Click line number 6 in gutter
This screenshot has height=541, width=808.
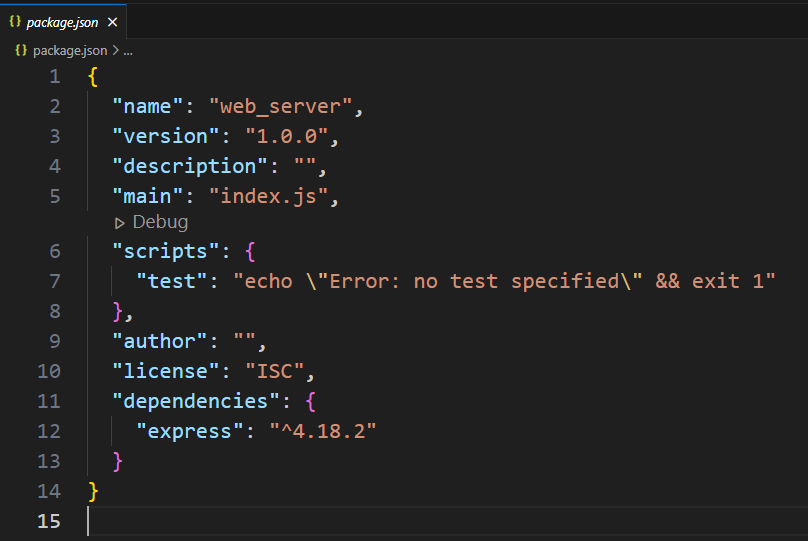[55, 251]
